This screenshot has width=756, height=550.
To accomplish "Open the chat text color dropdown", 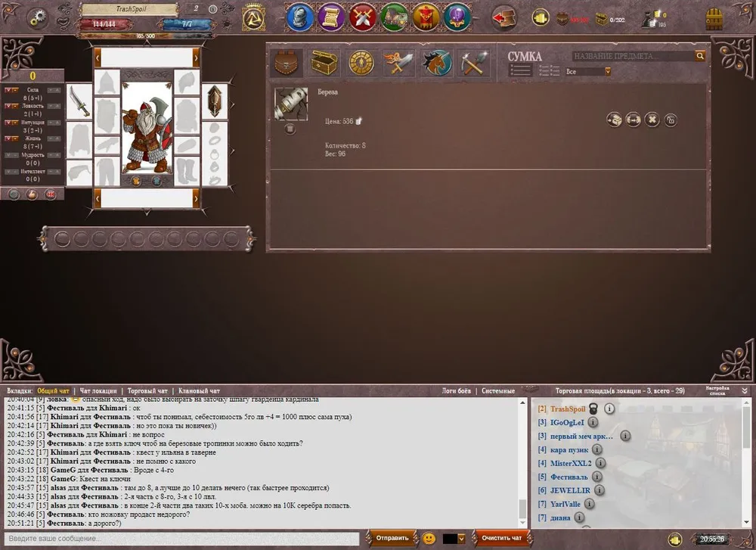I will click(461, 539).
